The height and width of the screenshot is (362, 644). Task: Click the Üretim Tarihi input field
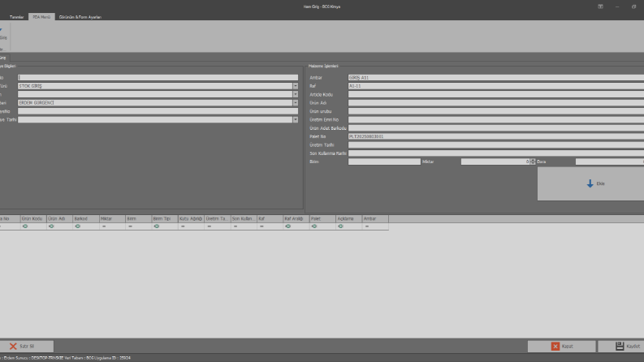(x=496, y=145)
